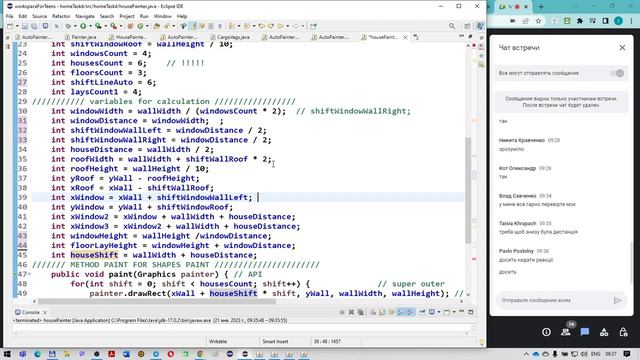Toggle Show Whitespace Characters pilcrow icon
The width and height of the screenshot is (640, 360).
click(220, 26)
